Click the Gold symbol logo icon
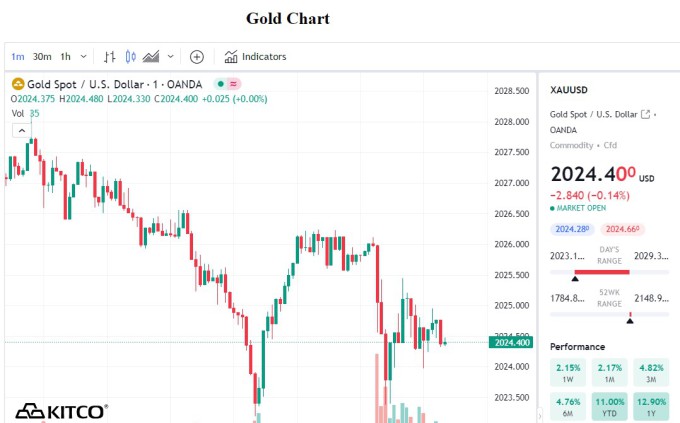 point(17,83)
